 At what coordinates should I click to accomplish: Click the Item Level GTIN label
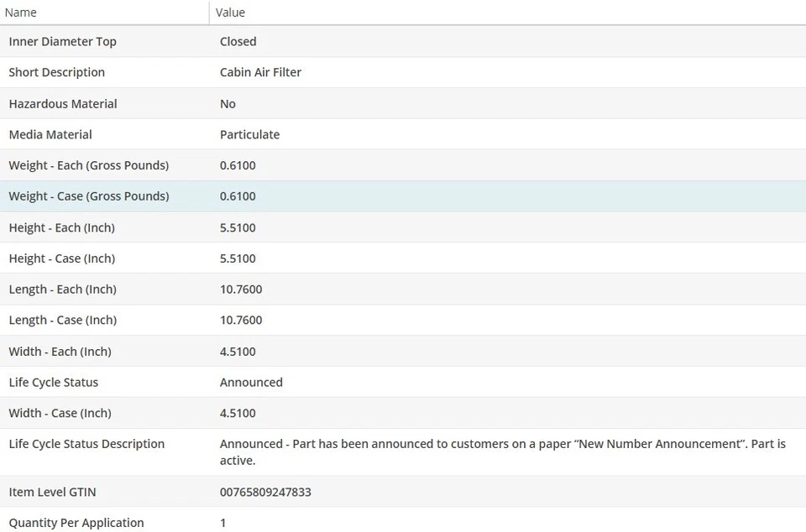52,492
